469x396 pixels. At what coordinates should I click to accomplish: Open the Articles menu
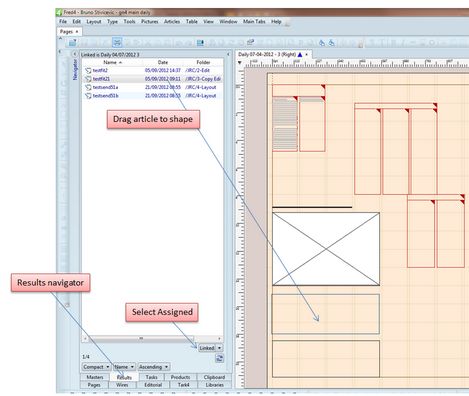coord(172,21)
